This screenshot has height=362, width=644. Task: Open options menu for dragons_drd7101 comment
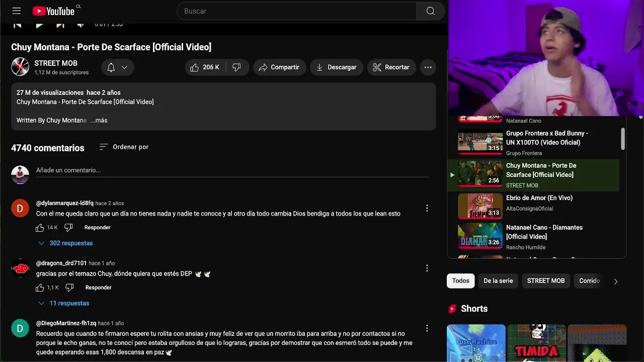(427, 268)
